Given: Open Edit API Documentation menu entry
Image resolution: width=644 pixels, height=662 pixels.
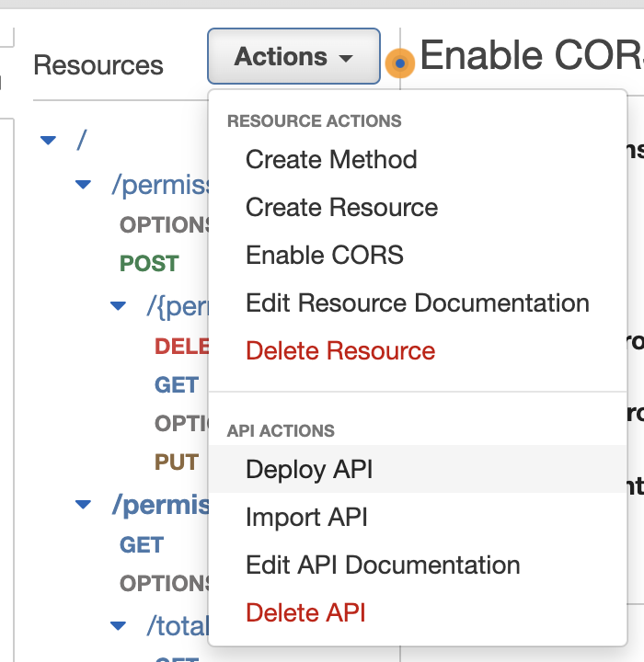Looking at the screenshot, I should click(x=383, y=565).
